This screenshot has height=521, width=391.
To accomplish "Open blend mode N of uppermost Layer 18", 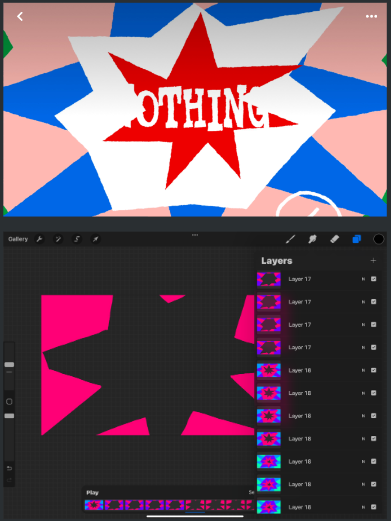I will (x=363, y=370).
